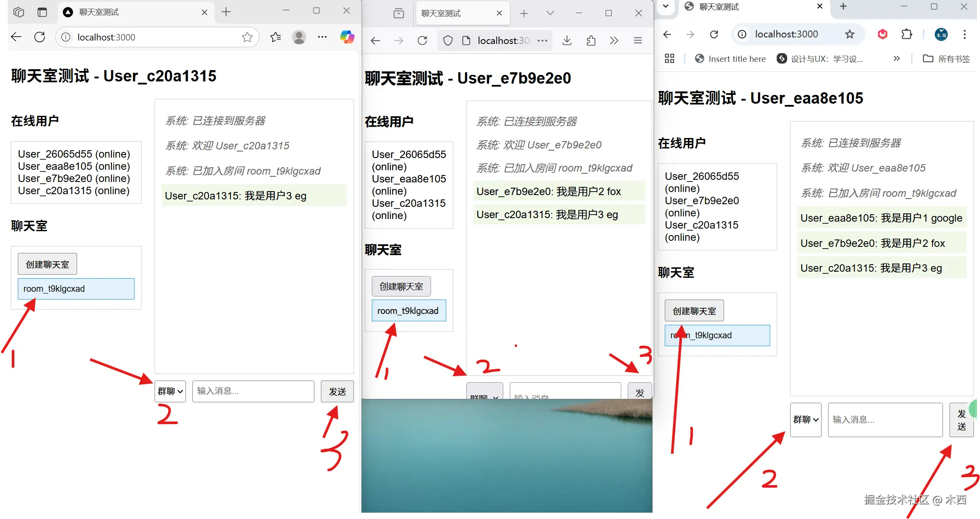Open Firefox tracking protection shield icon

point(448,40)
